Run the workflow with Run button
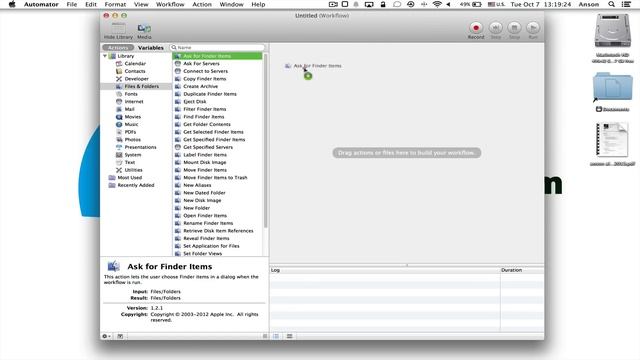Image resolution: width=640 pixels, height=360 pixels. 533,30
